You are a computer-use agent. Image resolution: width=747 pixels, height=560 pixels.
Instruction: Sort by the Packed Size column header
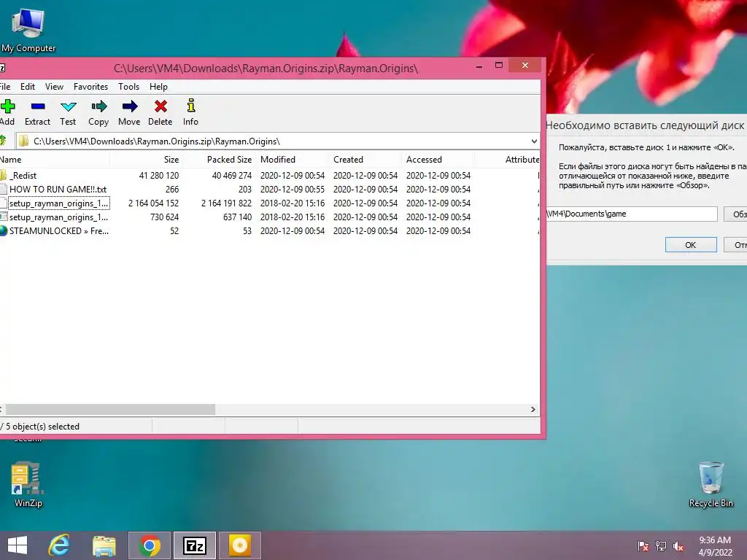click(219, 160)
